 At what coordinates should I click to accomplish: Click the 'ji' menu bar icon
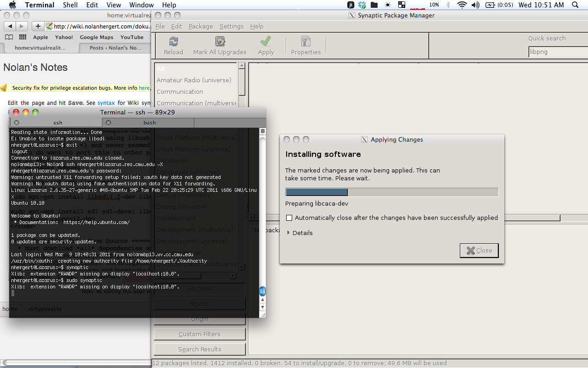coord(351,5)
